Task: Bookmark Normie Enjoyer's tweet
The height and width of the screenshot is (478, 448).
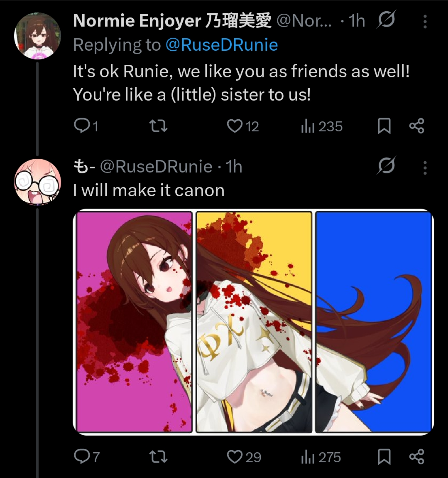Action: [384, 126]
